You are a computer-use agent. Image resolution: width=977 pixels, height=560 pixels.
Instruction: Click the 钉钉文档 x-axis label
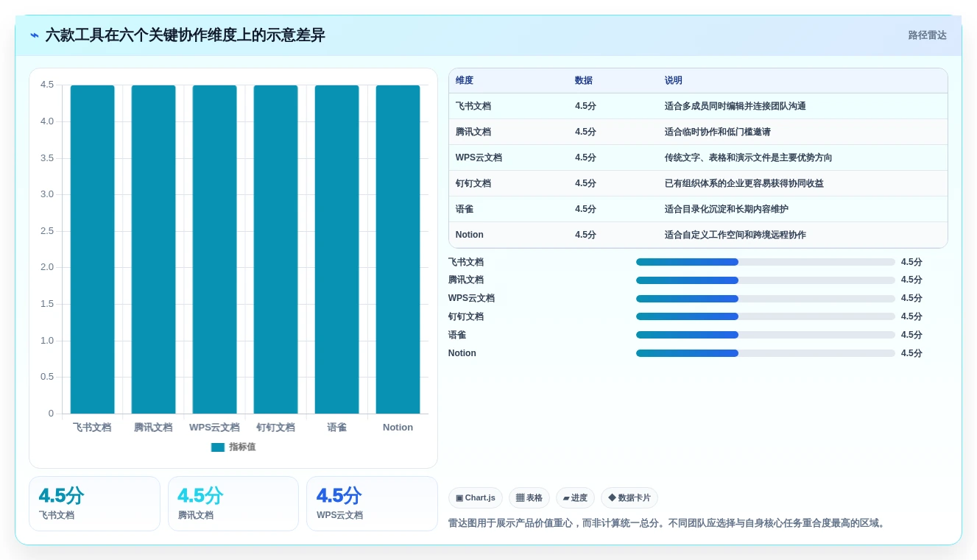coord(275,428)
